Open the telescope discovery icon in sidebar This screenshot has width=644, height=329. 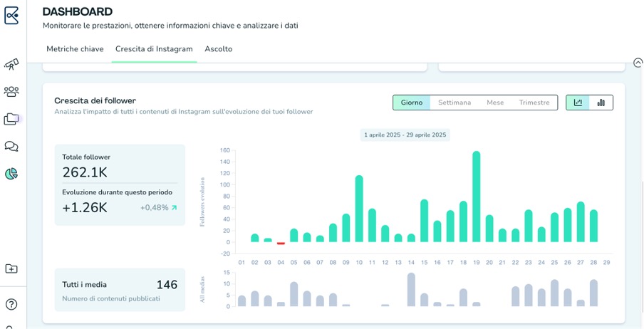[11, 65]
